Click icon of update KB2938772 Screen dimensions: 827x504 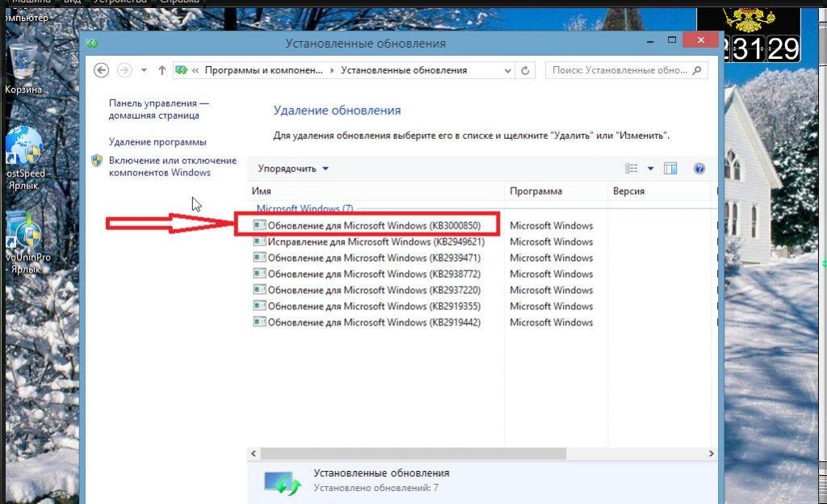pos(259,274)
